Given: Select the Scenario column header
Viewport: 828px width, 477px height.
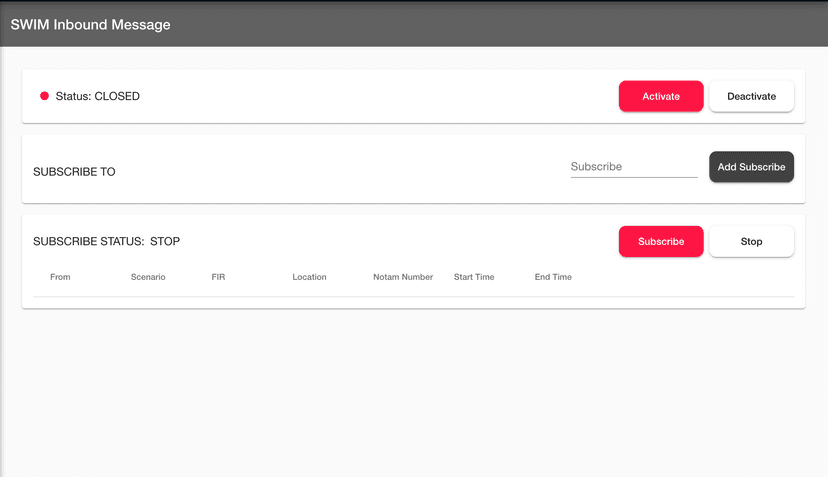Looking at the screenshot, I should 148,277.
